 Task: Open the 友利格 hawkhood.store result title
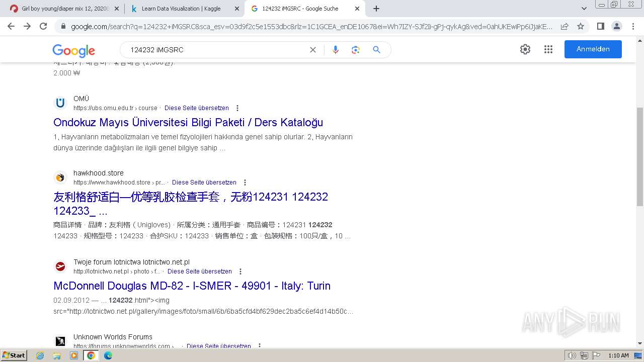coord(191,204)
